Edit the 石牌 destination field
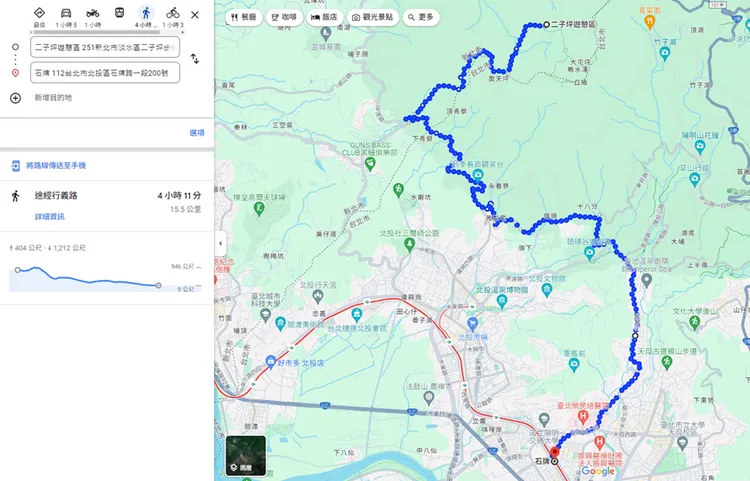 105,73
